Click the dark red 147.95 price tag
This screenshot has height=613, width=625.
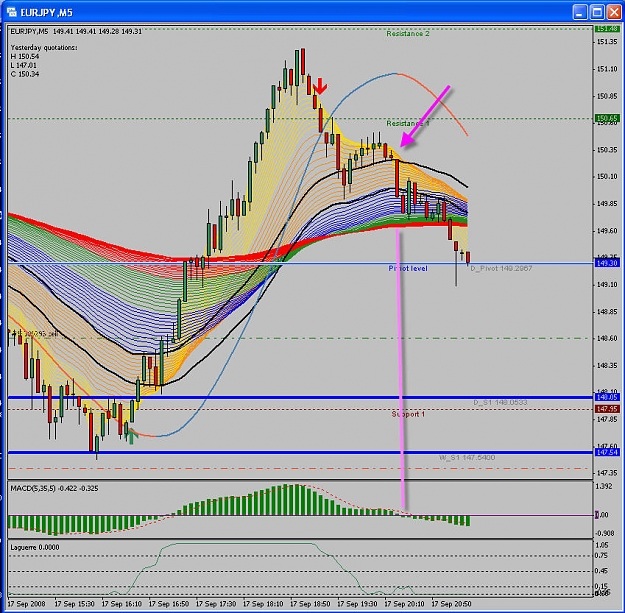click(607, 409)
